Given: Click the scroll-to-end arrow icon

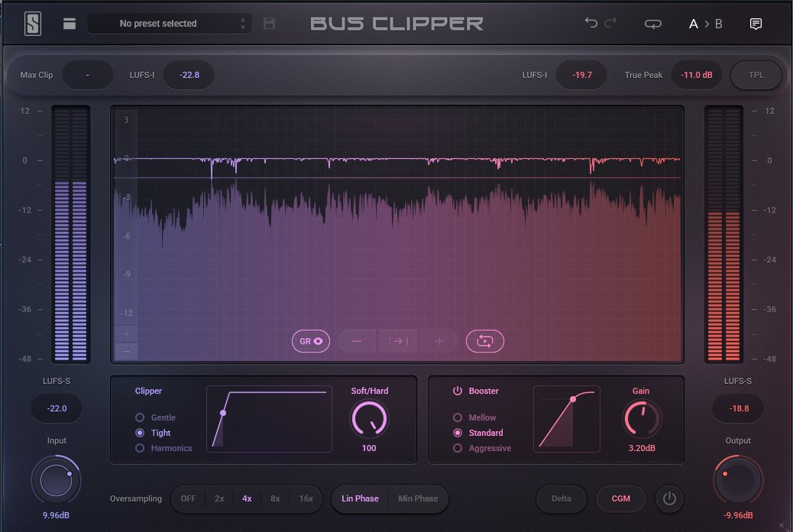Looking at the screenshot, I should 398,341.
